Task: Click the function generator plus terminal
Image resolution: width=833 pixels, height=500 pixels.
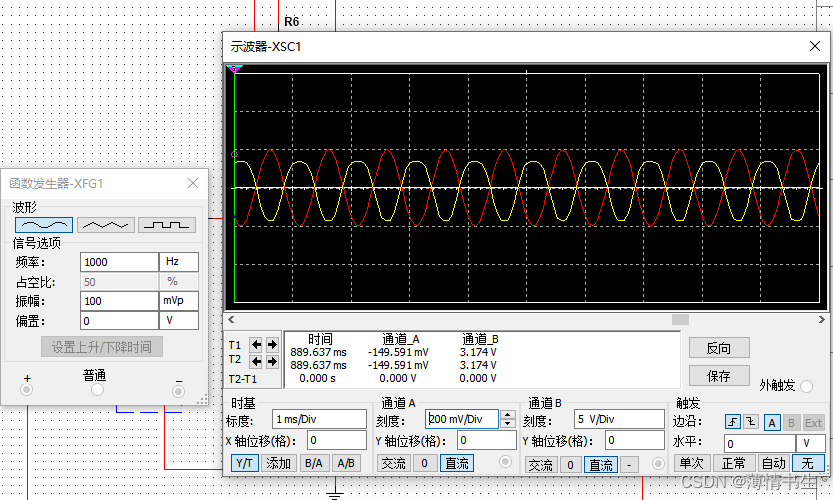Action: [x=26, y=390]
